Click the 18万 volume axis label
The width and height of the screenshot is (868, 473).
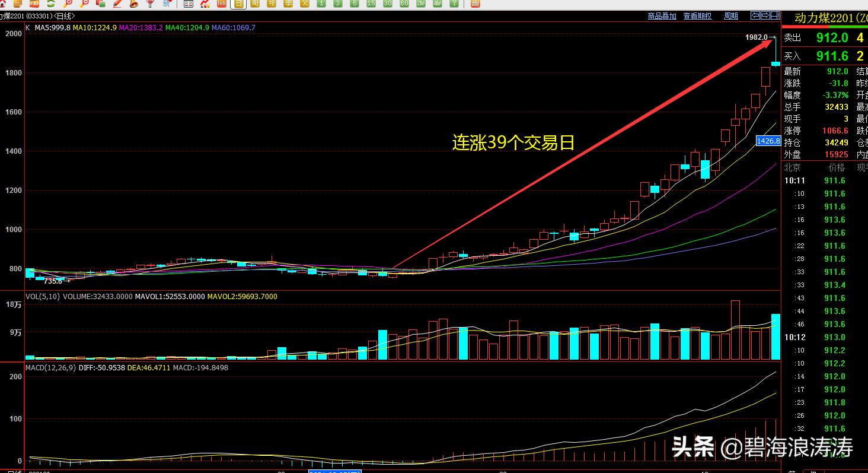(x=14, y=304)
